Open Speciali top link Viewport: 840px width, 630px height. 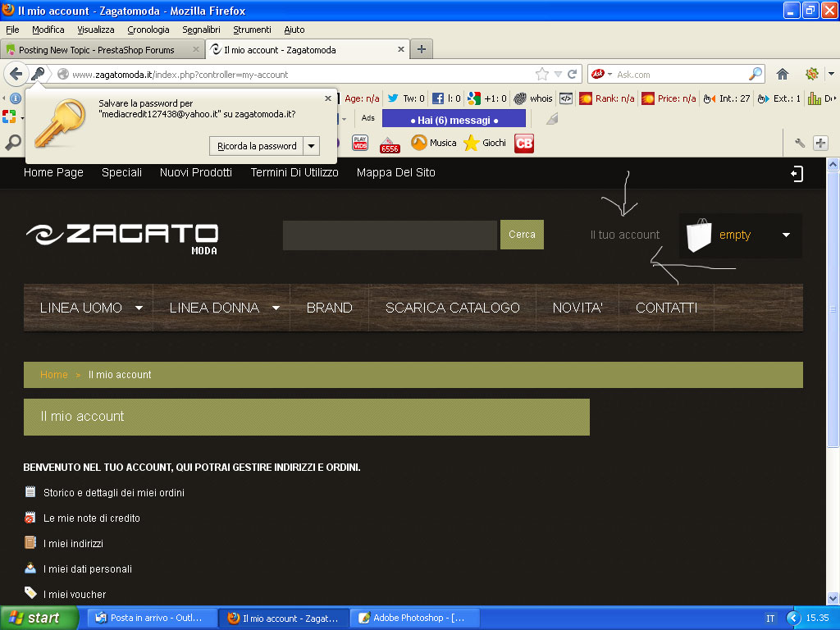(121, 172)
